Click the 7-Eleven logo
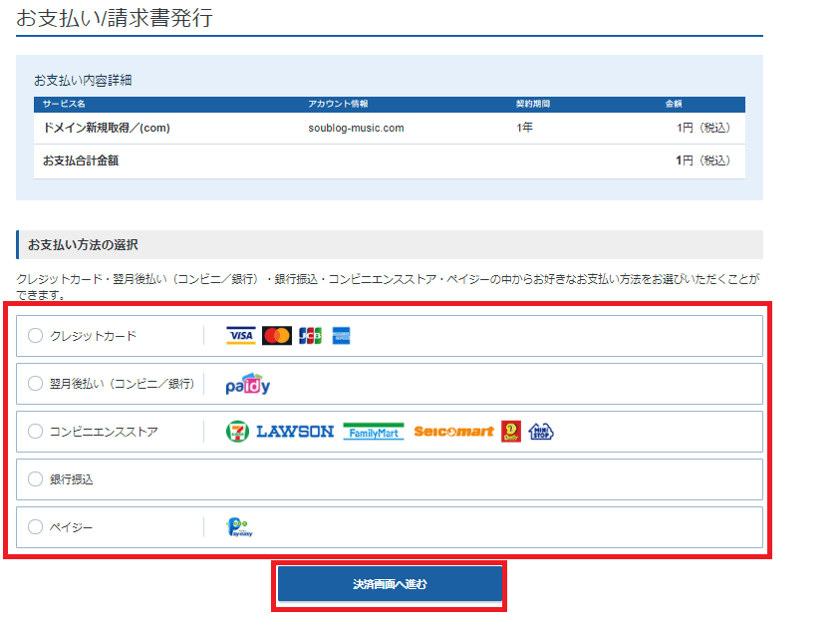 coord(237,432)
